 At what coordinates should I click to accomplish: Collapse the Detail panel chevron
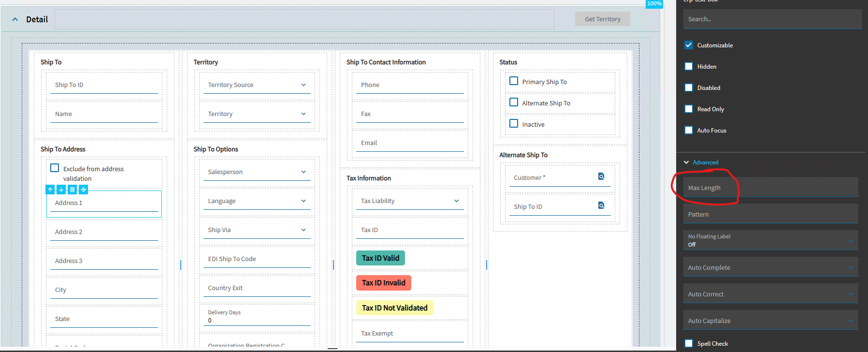point(15,19)
